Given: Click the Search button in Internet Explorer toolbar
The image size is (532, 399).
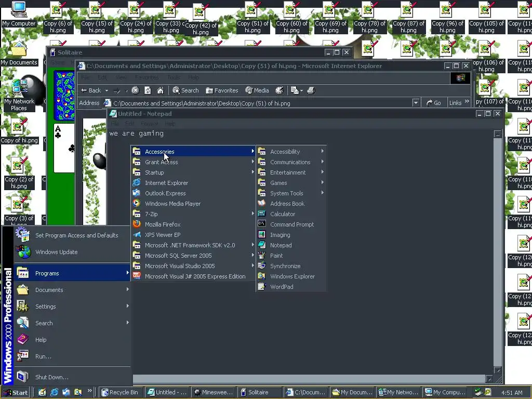Looking at the screenshot, I should tap(185, 90).
